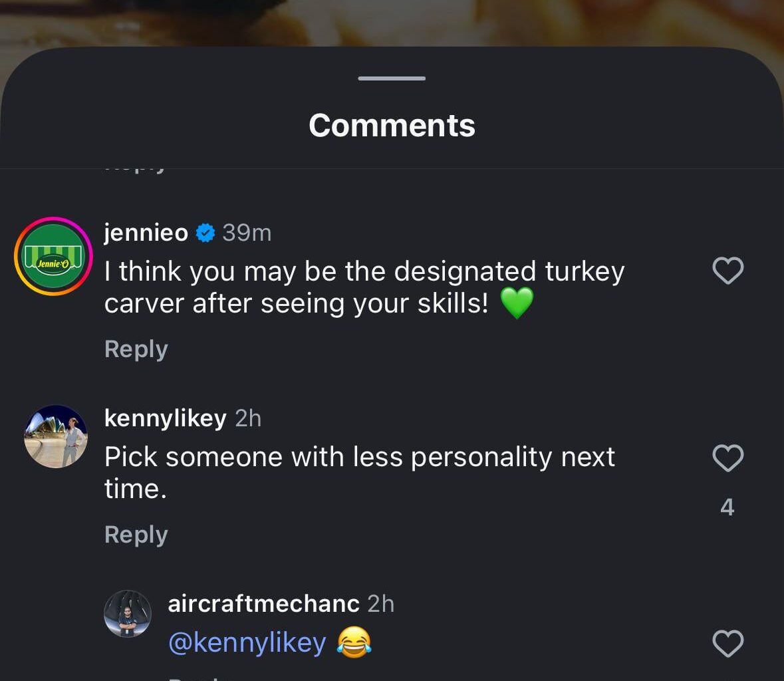Screen dimensions: 784x681
Task: Open kennylikey's profile picture
Action: (56, 436)
